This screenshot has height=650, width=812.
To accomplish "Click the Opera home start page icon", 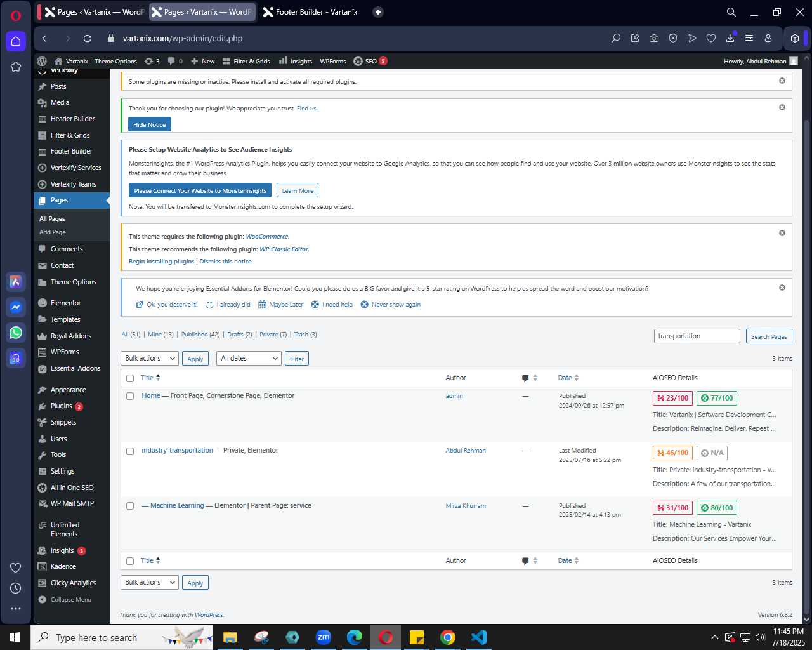I will click(x=16, y=41).
